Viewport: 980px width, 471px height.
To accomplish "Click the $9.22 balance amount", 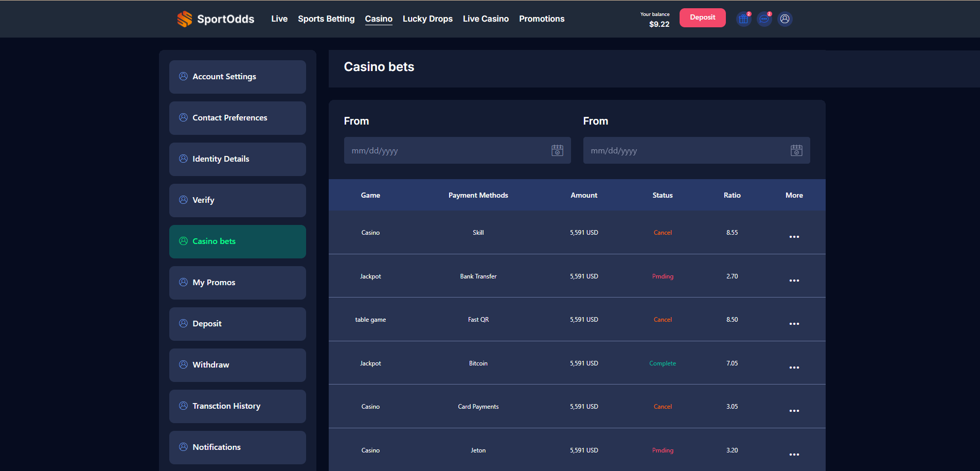I will click(659, 24).
